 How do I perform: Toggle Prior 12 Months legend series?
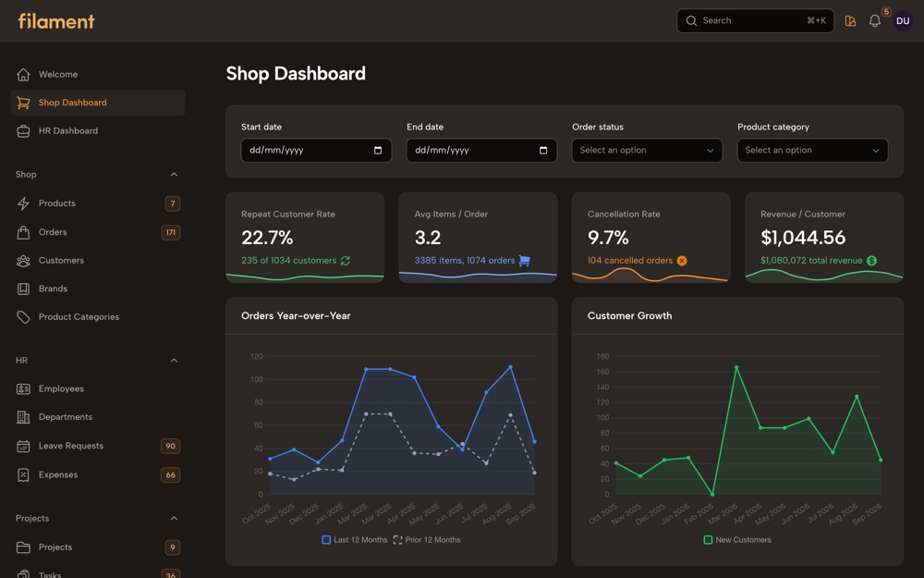[427, 540]
